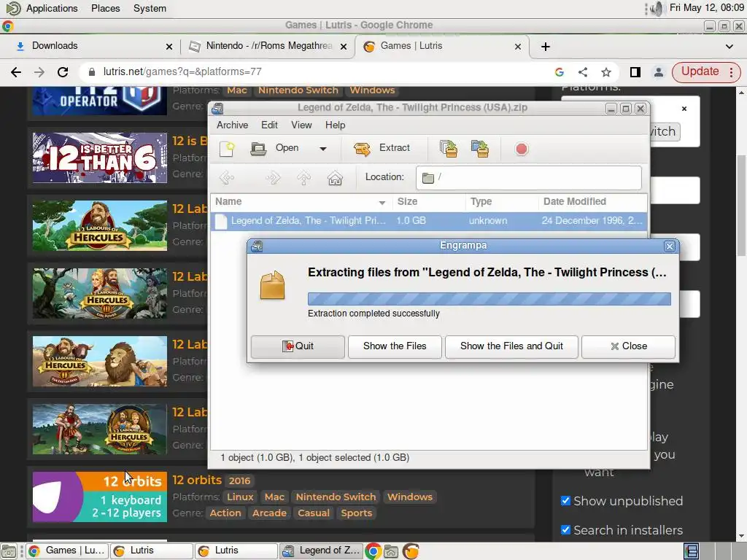Image resolution: width=747 pixels, height=560 pixels.
Task: Click the Extract toolbar button
Action: point(382,149)
